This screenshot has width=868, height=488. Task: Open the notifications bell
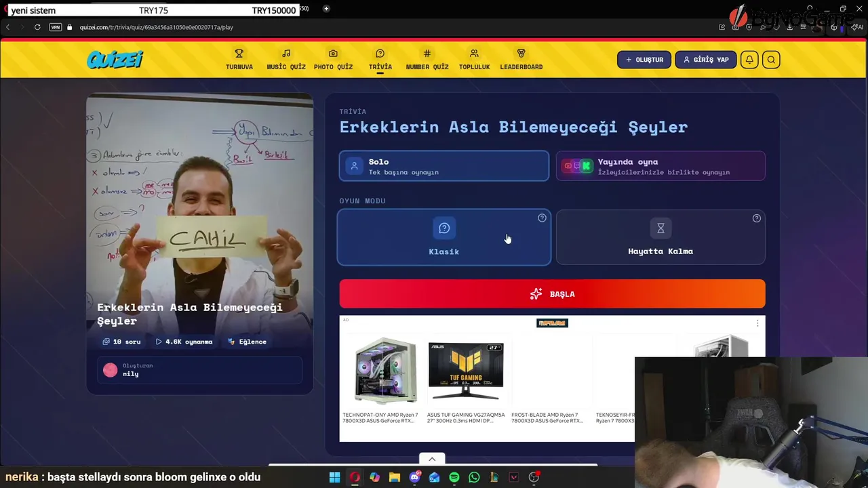coord(749,60)
